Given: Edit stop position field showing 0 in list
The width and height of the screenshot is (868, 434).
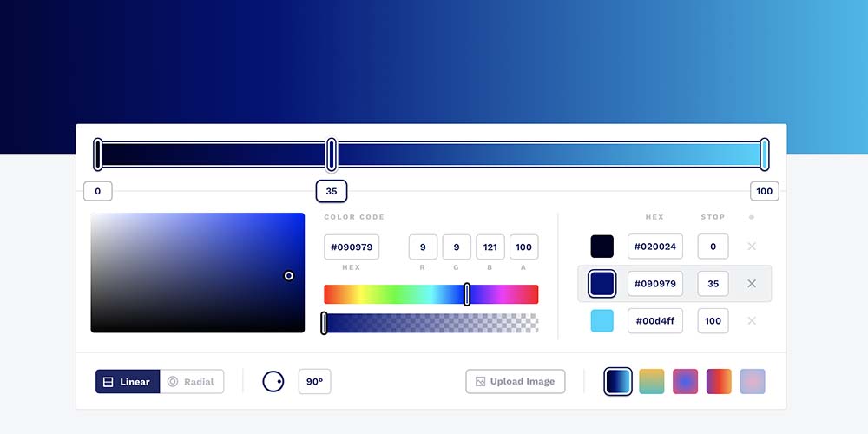Looking at the screenshot, I should [x=713, y=247].
